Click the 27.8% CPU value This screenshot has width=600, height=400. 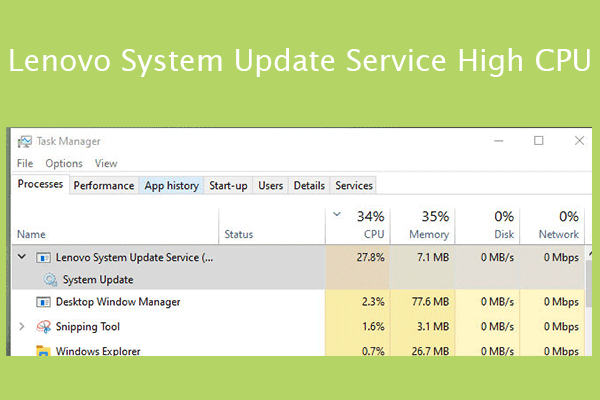pos(370,257)
